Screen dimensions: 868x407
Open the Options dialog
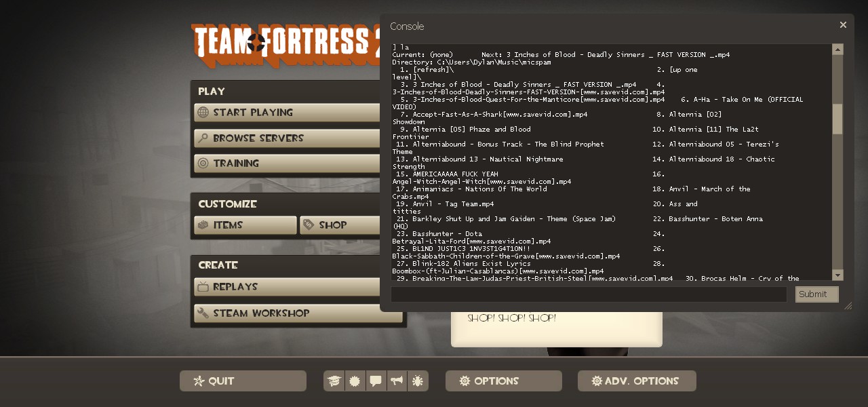(x=503, y=381)
